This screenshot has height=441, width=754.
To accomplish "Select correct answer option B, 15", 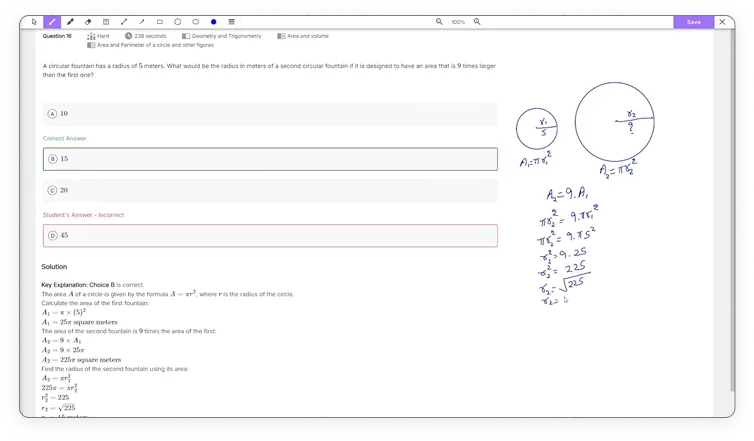I will [270, 159].
